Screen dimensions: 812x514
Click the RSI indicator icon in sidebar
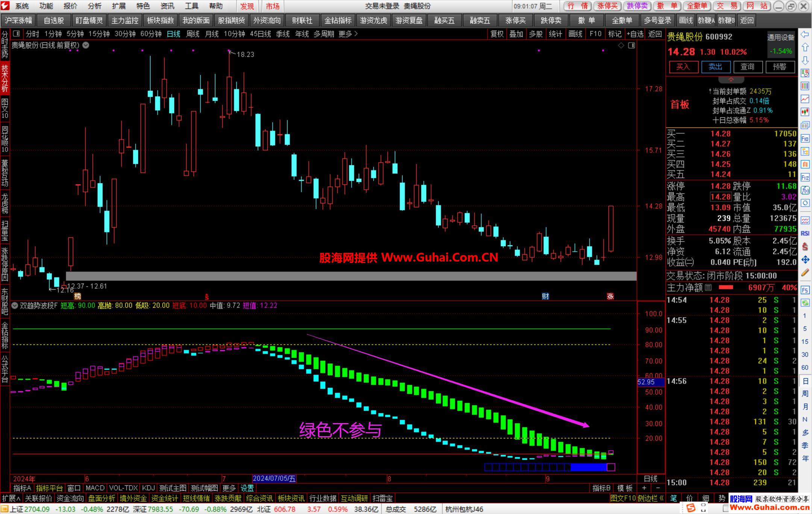tap(805, 233)
